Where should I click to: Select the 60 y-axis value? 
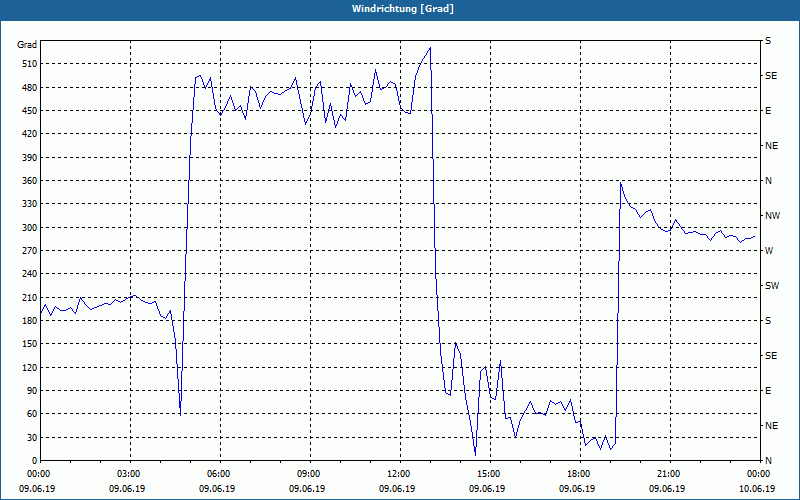tap(32, 414)
